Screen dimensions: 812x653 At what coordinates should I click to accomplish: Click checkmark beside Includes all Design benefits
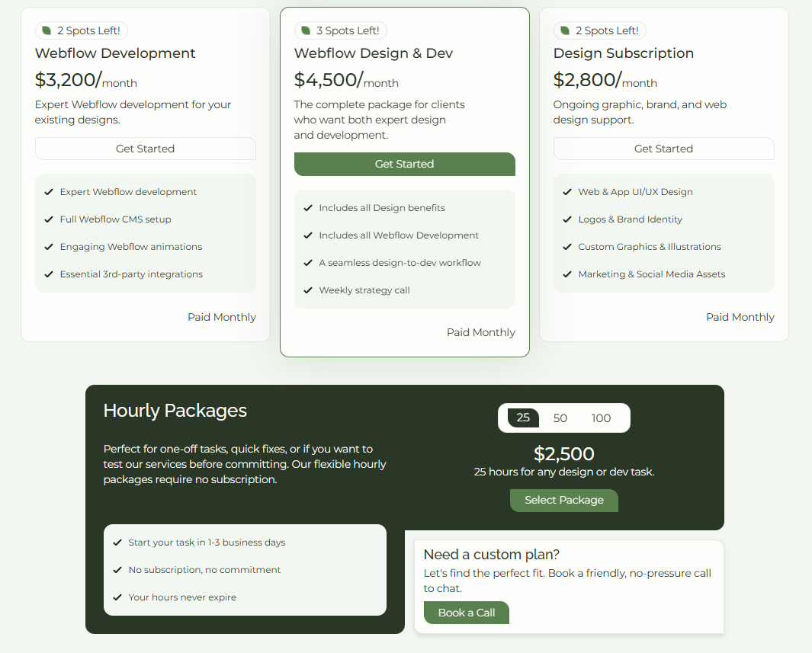(x=307, y=208)
